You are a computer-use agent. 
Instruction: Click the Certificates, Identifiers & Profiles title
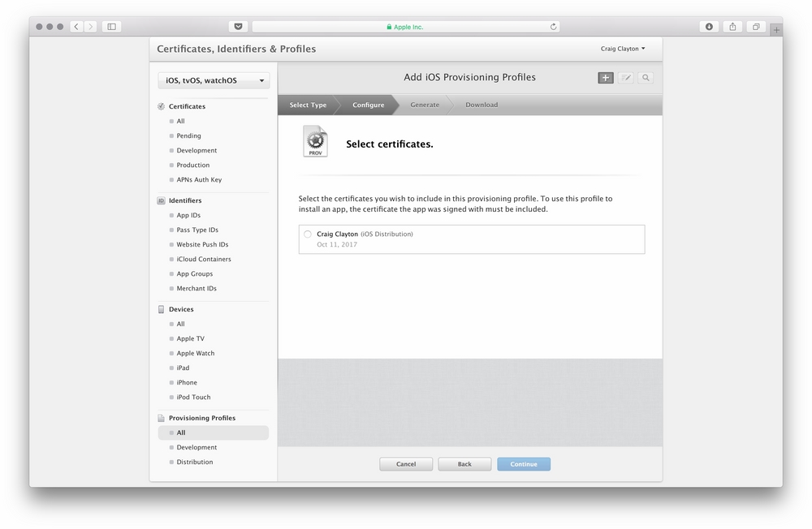236,49
